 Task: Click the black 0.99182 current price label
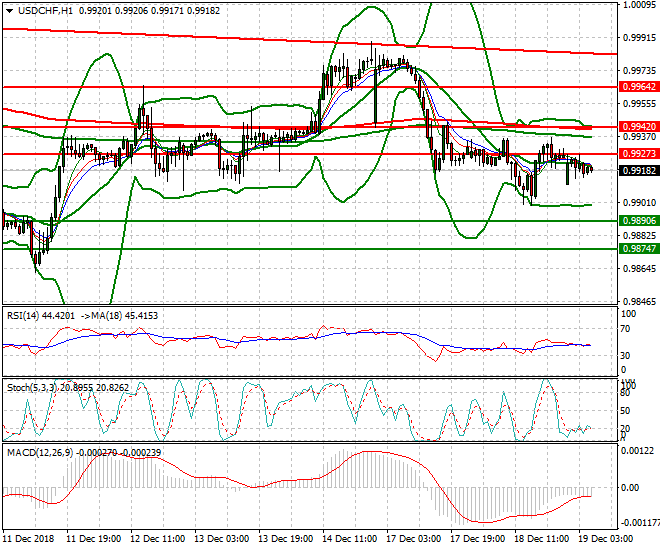[639, 170]
